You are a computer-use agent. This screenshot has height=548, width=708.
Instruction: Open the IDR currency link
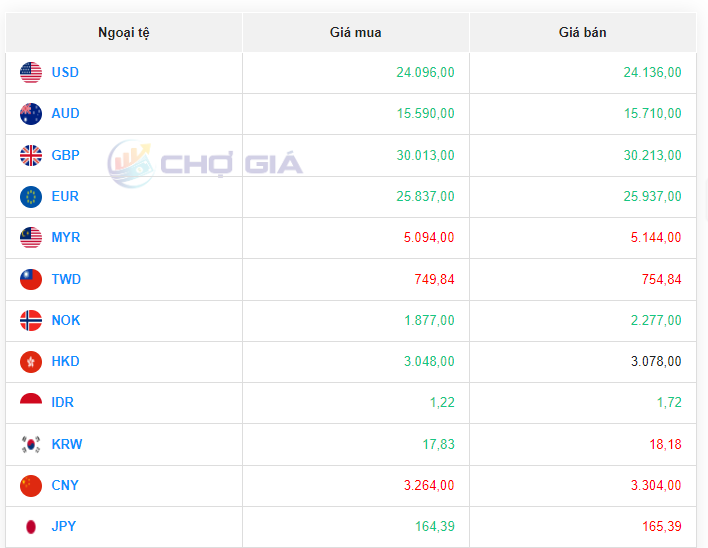click(62, 403)
